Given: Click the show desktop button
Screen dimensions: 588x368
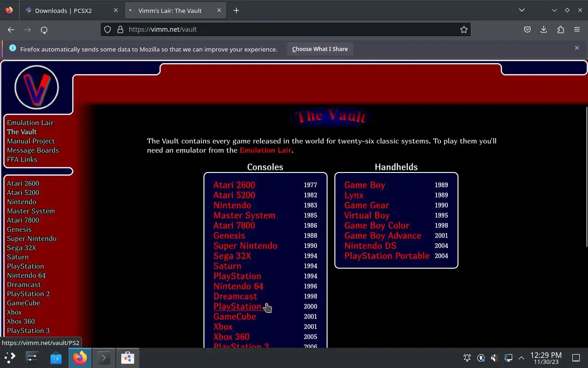Looking at the screenshot, I should click(x=576, y=358).
